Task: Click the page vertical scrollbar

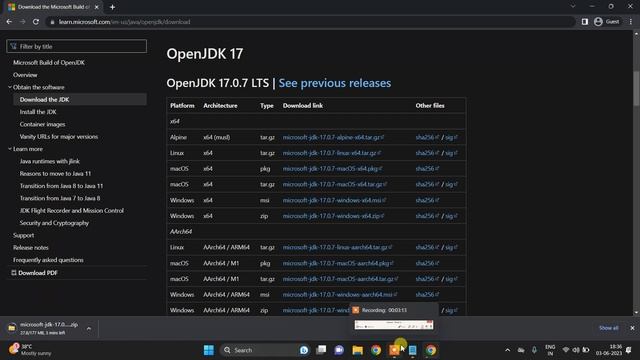Action: click(x=636, y=88)
